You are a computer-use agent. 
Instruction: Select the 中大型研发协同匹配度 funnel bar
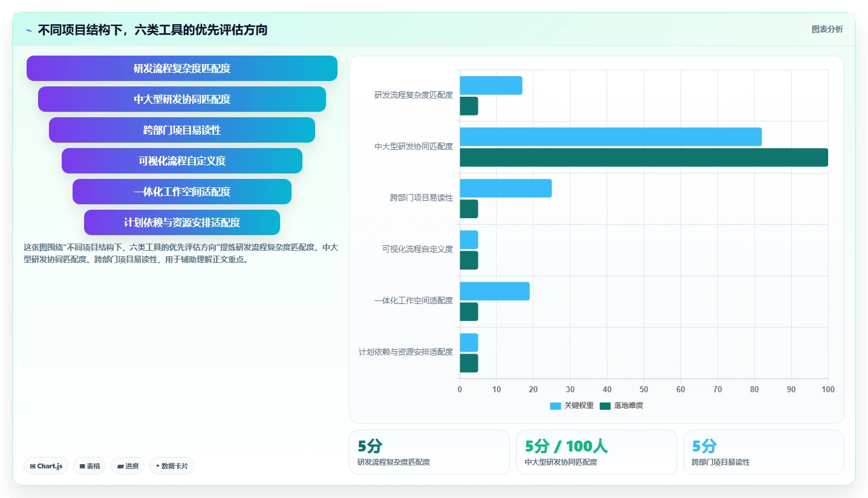pyautogui.click(x=182, y=99)
